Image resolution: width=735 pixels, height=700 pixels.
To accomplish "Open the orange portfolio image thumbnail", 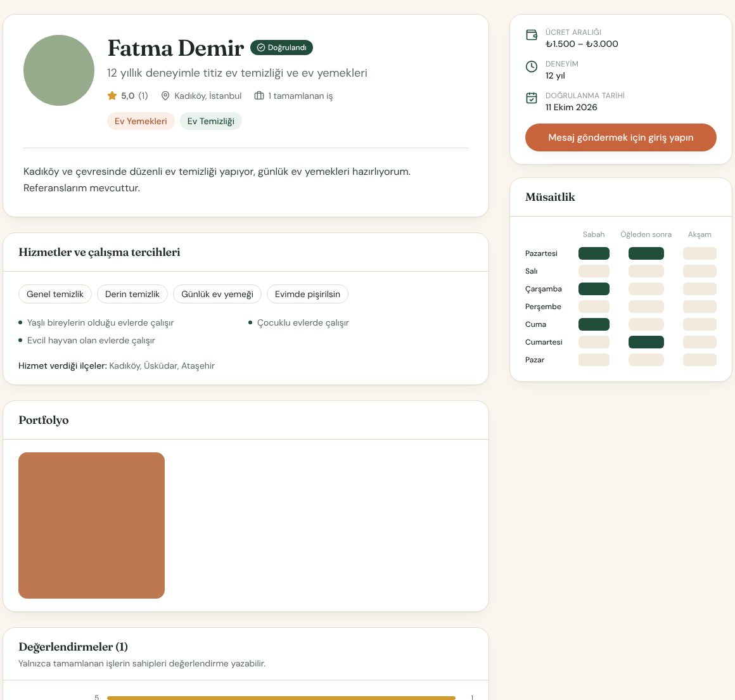I will click(91, 525).
